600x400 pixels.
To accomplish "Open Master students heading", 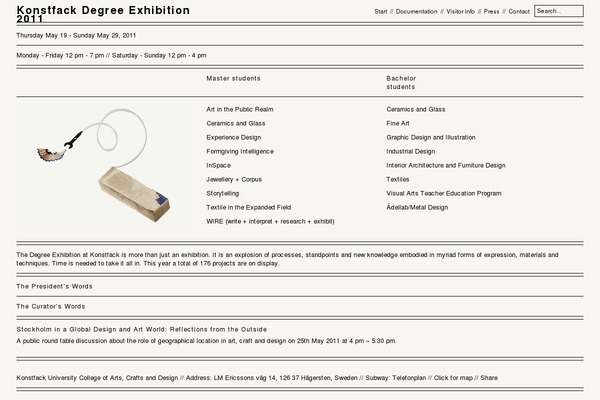I will [x=233, y=78].
